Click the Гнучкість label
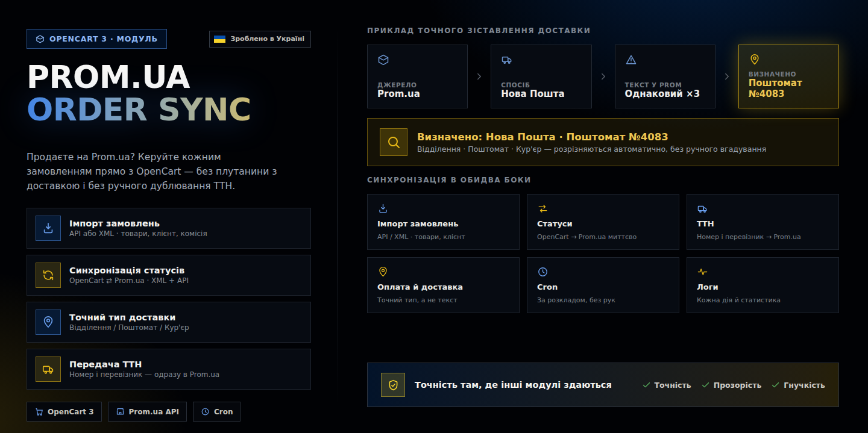 (x=804, y=385)
